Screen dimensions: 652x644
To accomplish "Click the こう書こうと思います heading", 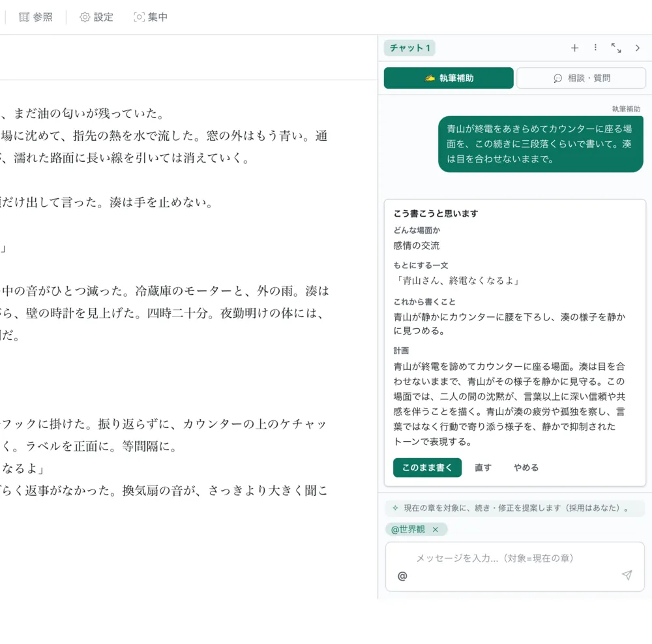I will [436, 213].
